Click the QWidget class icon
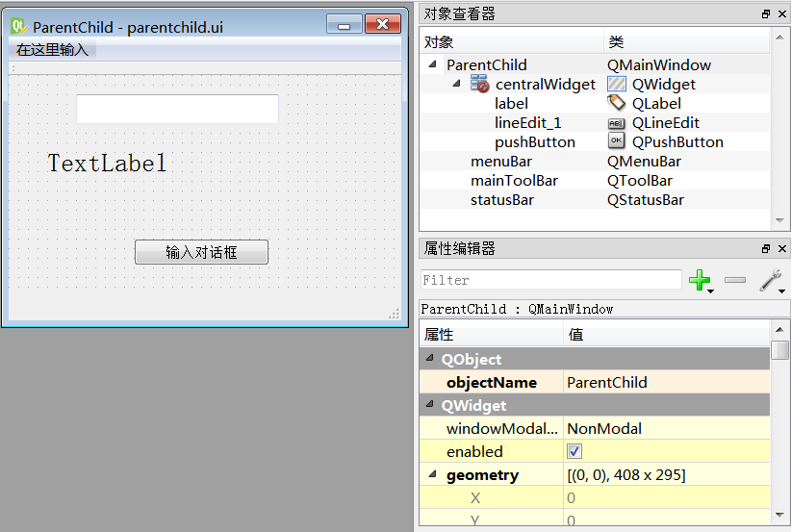Screen dimensions: 791x532 point(617,84)
